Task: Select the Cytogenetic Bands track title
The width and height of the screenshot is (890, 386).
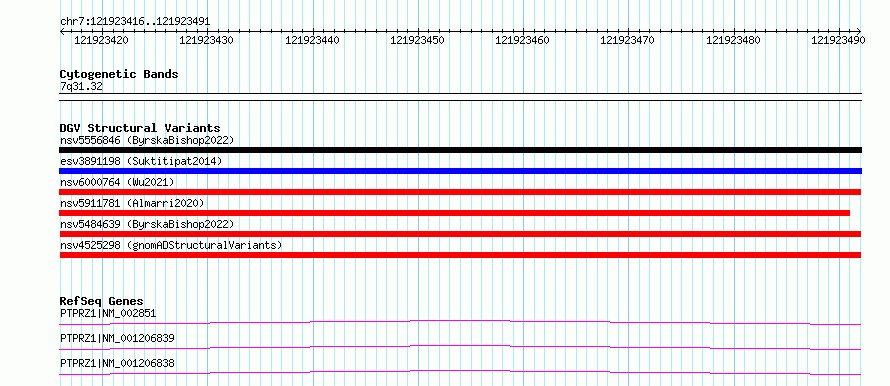Action: [x=119, y=74]
